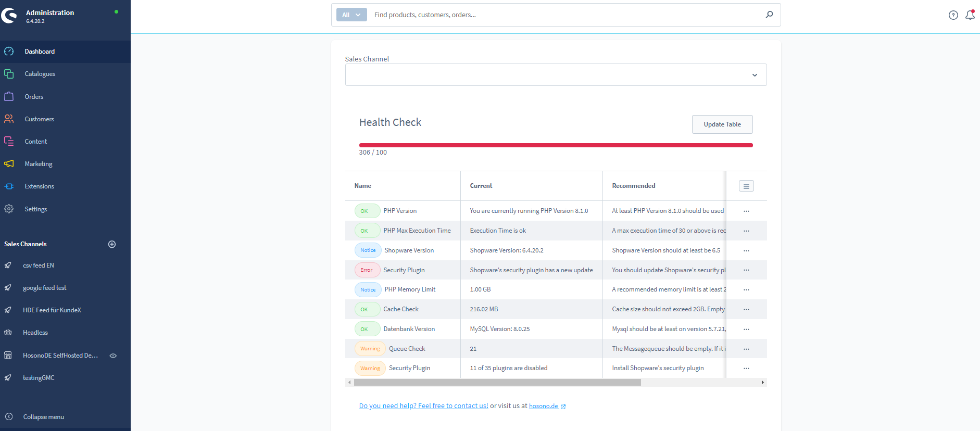Open row menu for PHP Memory Limit
Viewport: 980px width, 431px height.
coord(746,289)
